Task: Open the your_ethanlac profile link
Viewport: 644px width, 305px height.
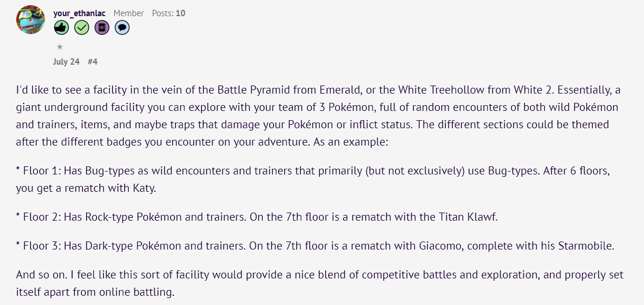Action: (x=79, y=13)
